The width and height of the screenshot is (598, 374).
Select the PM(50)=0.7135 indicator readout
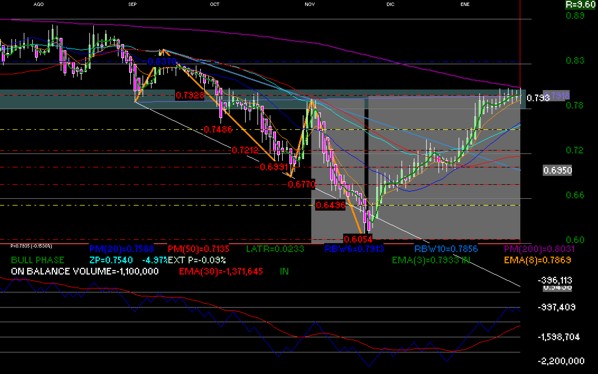click(198, 249)
